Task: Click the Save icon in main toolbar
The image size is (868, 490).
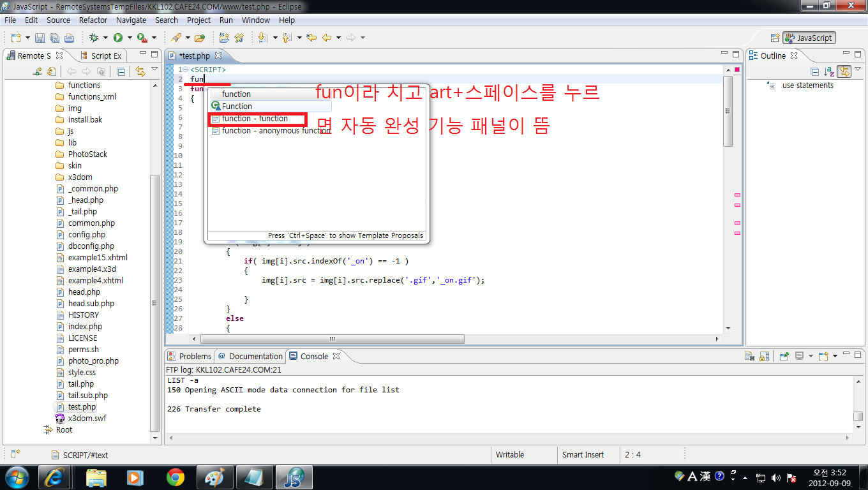Action: (x=40, y=38)
